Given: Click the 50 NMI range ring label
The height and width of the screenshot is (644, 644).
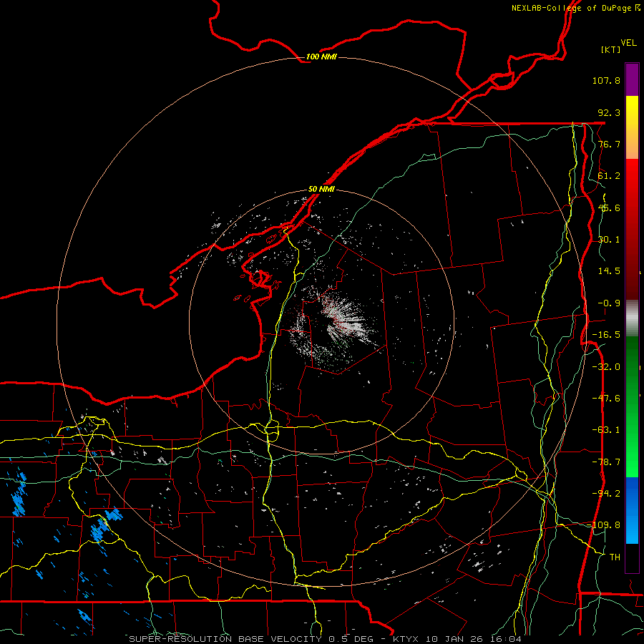Looking at the screenshot, I should 321,190.
